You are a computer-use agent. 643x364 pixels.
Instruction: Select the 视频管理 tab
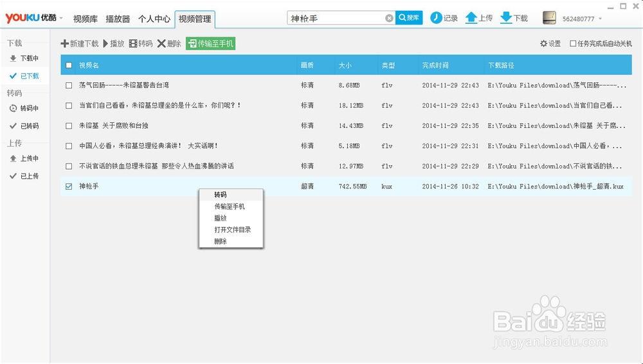coord(195,19)
